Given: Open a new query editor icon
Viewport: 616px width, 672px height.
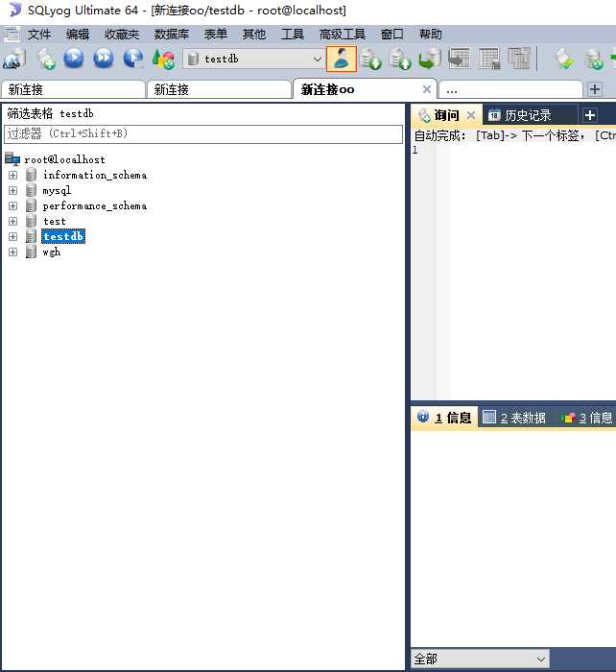Looking at the screenshot, I should pos(46,59).
